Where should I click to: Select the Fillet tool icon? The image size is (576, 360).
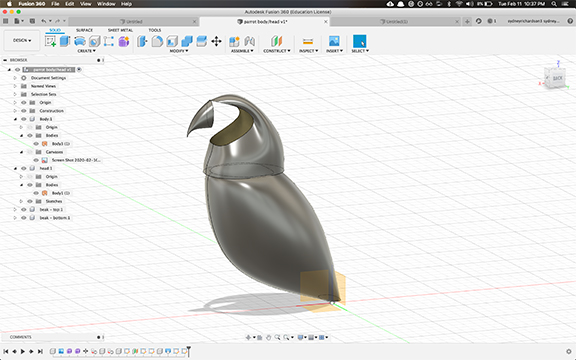point(157,41)
